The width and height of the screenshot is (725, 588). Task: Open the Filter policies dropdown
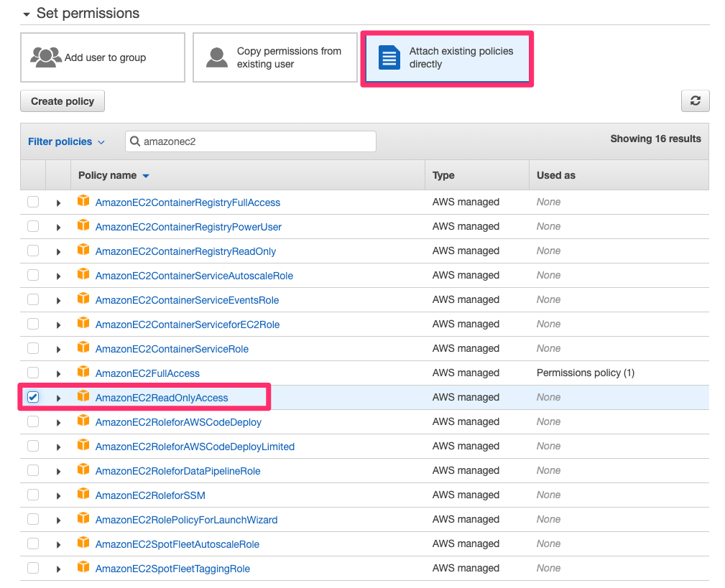pyautogui.click(x=67, y=141)
